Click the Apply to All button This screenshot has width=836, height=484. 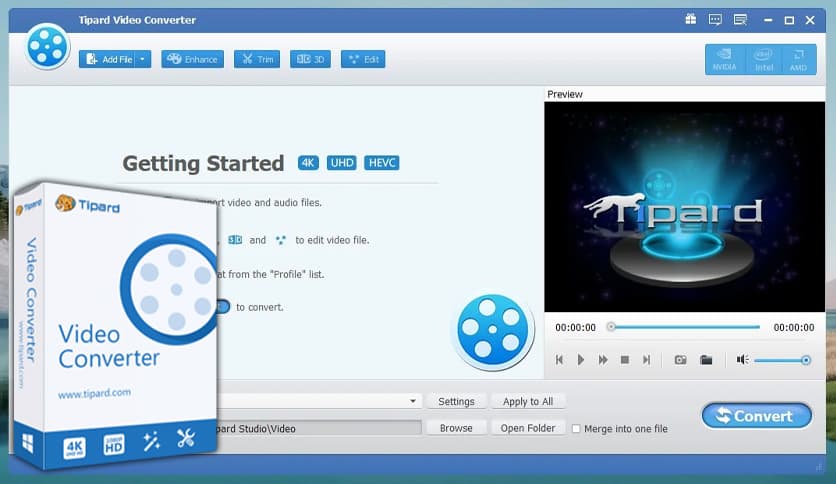pyautogui.click(x=528, y=401)
